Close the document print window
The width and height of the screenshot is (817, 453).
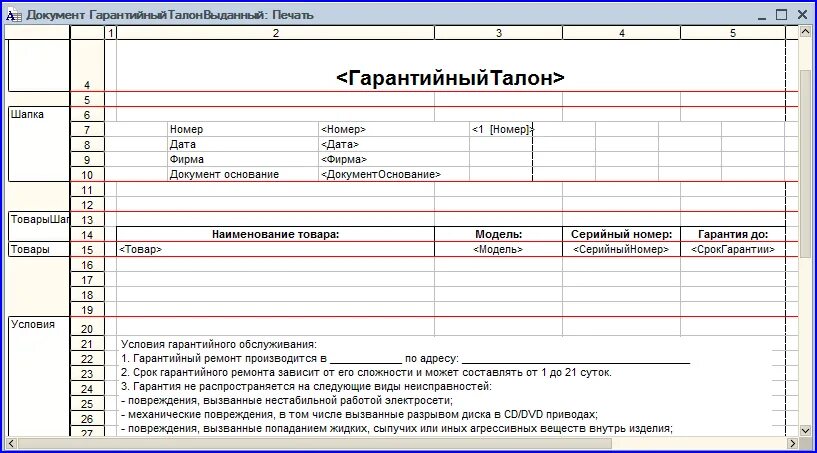[x=802, y=15]
